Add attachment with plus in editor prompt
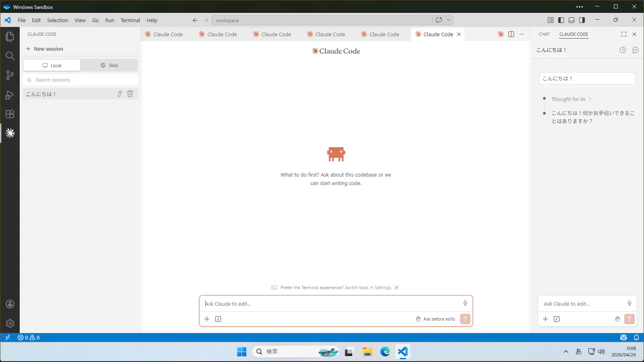The image size is (644, 362). (x=207, y=319)
